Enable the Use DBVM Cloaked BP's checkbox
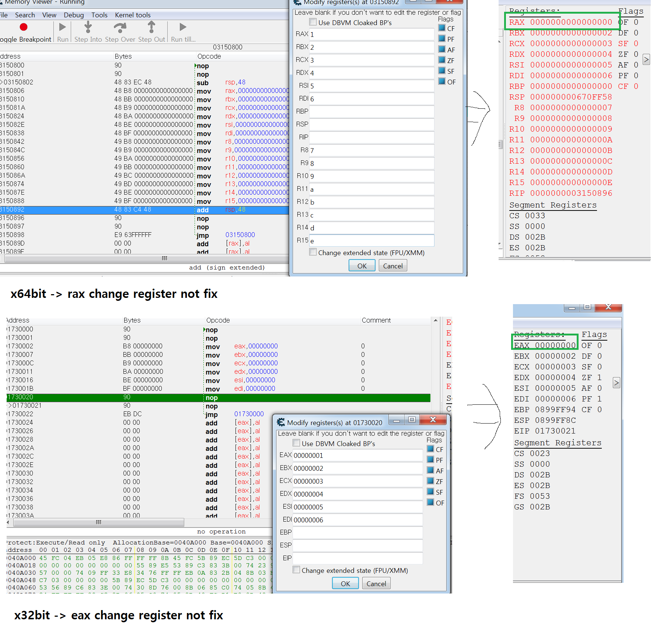The height and width of the screenshot is (644, 653). coord(313,22)
